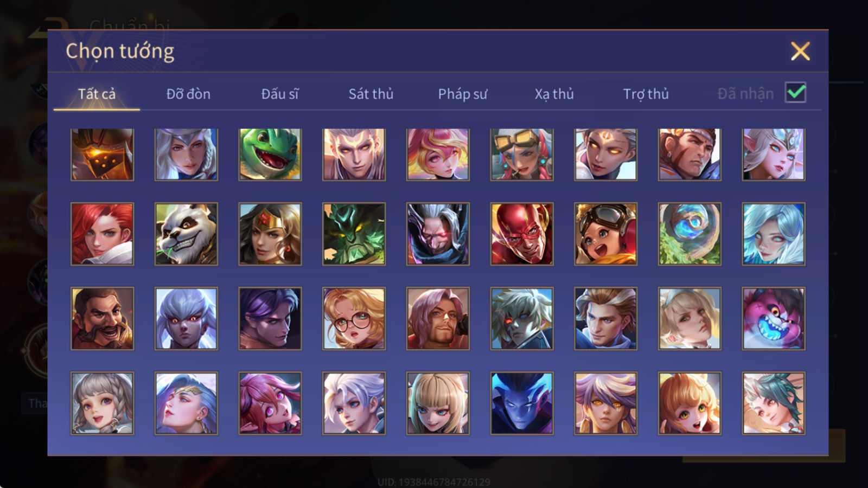The height and width of the screenshot is (488, 868).
Task: Select the mustached brown-haired man hero
Action: [x=102, y=318]
